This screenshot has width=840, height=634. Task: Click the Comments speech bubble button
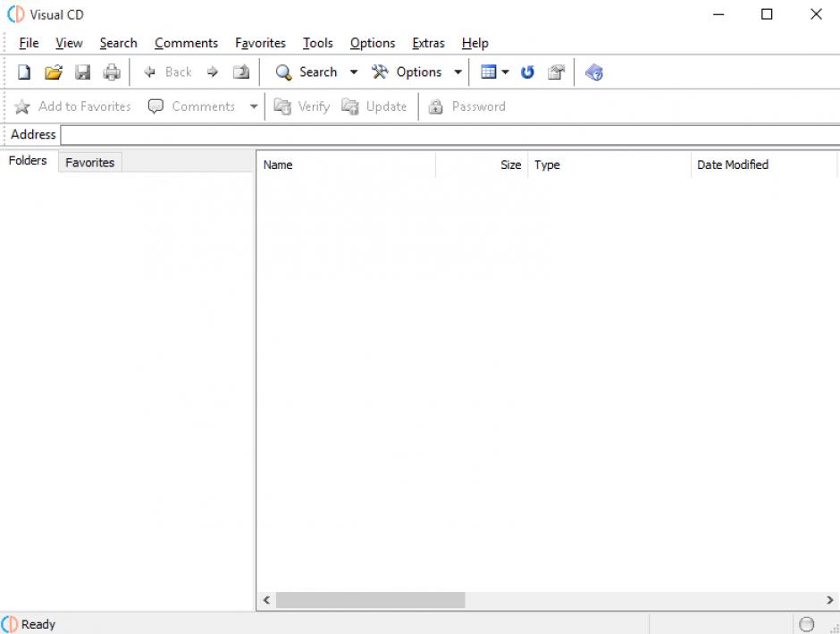(x=192, y=106)
